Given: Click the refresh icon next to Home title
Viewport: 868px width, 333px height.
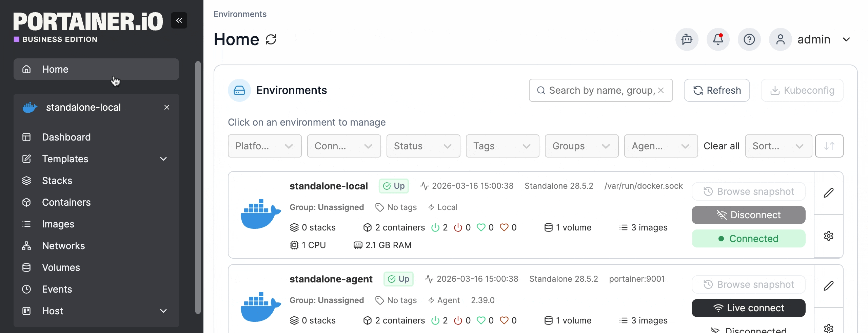Looking at the screenshot, I should (x=271, y=39).
